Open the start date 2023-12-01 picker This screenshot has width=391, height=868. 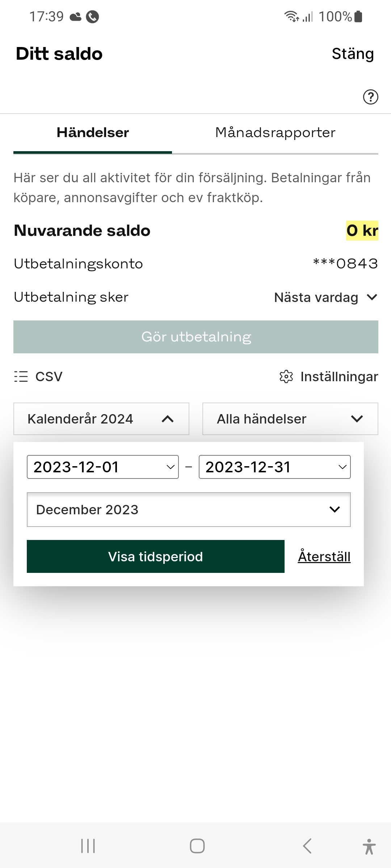103,467
